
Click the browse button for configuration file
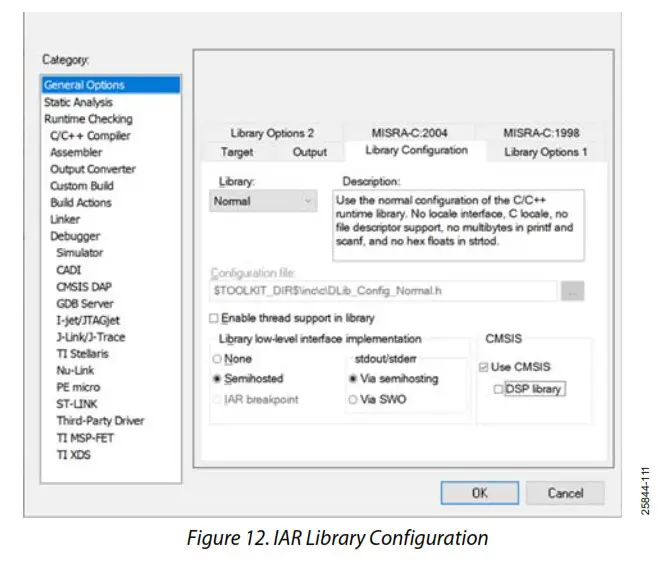[573, 291]
